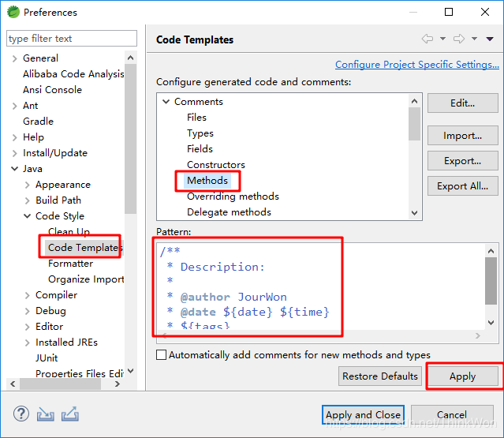The height and width of the screenshot is (438, 504).
Task: Expand the Appearance node under Java
Action: [x=27, y=185]
